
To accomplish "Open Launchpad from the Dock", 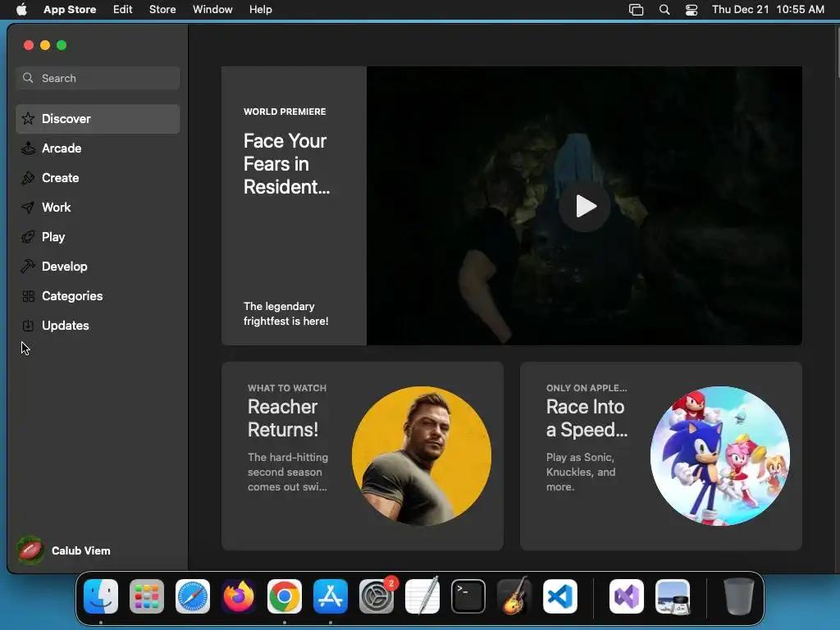I will 147,596.
